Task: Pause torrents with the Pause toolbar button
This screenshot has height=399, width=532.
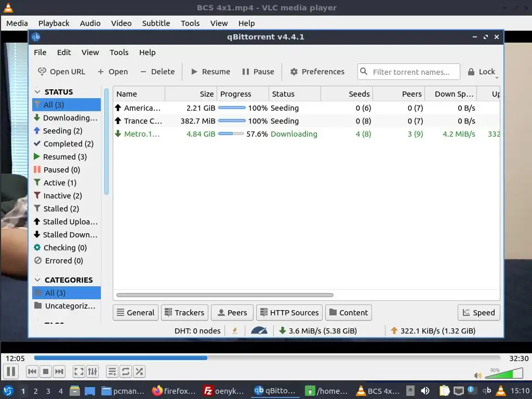Action: (x=258, y=72)
